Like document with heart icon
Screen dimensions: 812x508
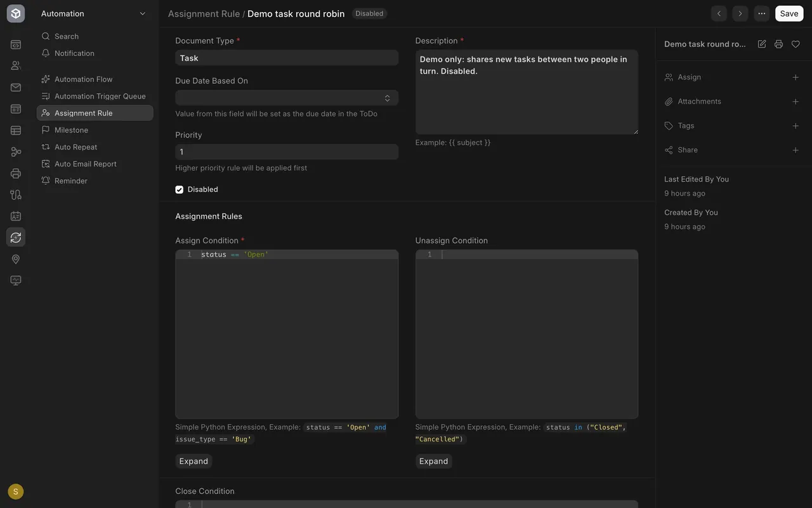796,44
